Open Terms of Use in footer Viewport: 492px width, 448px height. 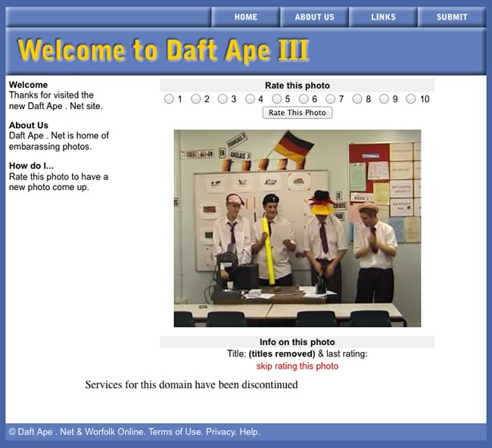175,432
